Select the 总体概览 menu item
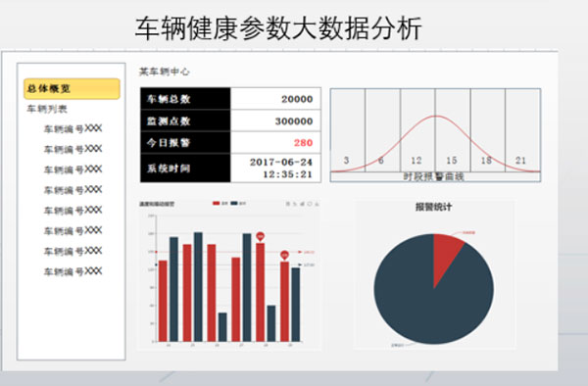588x386 pixels. (72, 89)
